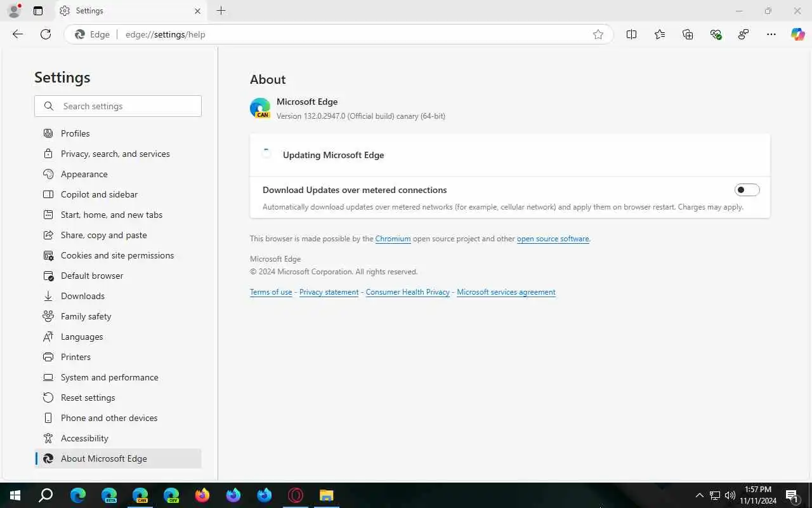Open Privacy statement link
The image size is (812, 508).
[329, 292]
